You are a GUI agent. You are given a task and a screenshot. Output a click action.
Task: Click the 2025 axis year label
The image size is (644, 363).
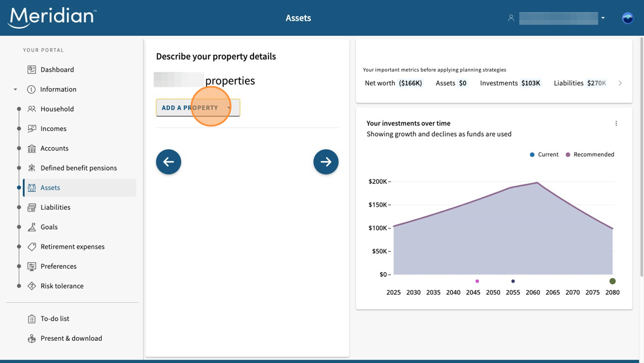[393, 292]
